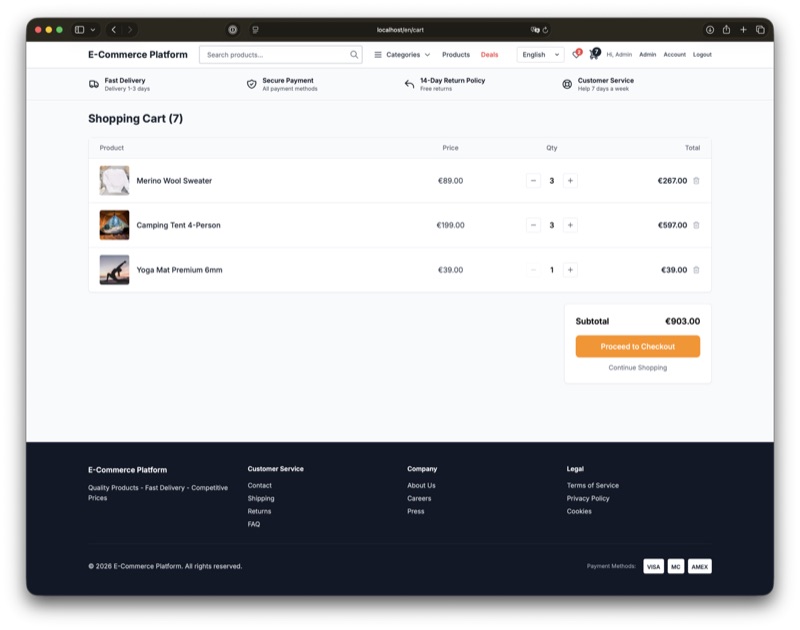Click the translate icon in address bar
The image size is (800, 630).
point(535,30)
